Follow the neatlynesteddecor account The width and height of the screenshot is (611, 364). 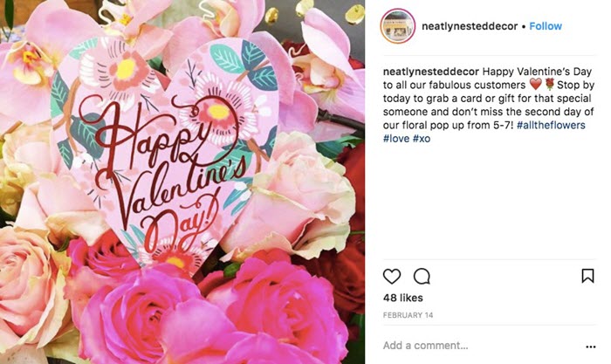click(x=546, y=26)
